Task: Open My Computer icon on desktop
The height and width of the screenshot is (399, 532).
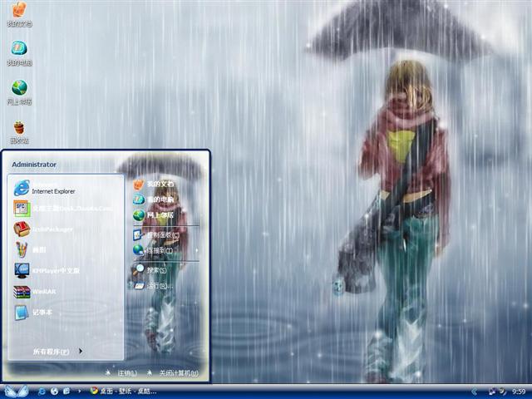Action: 19,53
